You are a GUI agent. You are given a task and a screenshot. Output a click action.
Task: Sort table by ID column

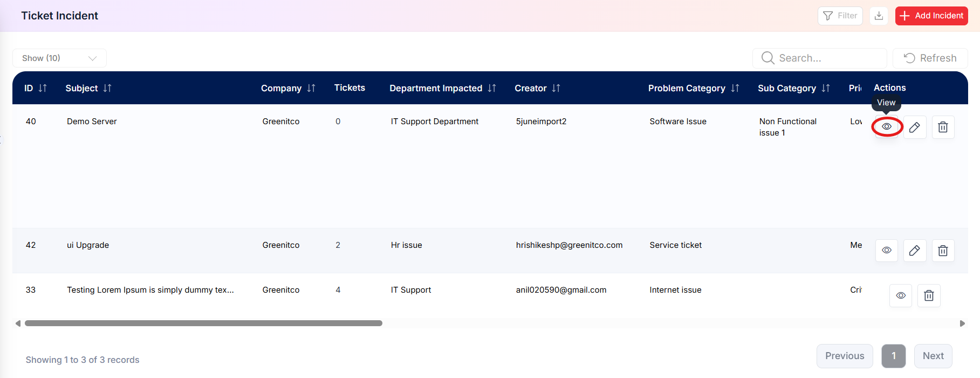[43, 88]
